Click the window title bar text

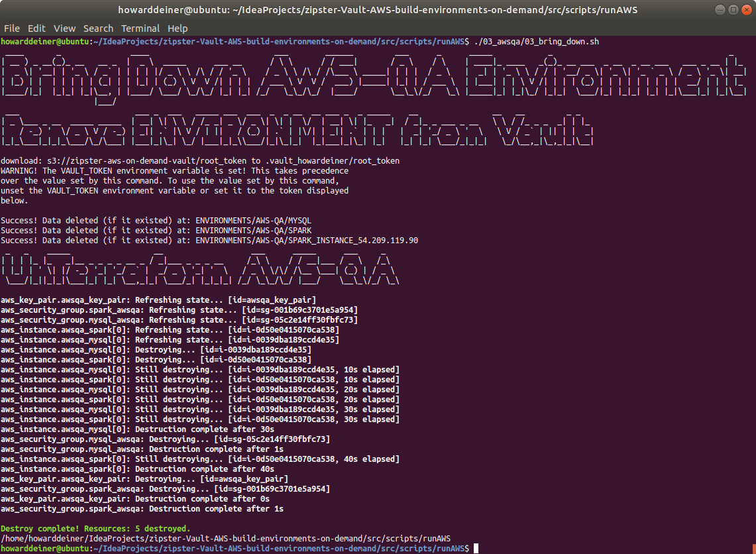pyautogui.click(x=378, y=10)
